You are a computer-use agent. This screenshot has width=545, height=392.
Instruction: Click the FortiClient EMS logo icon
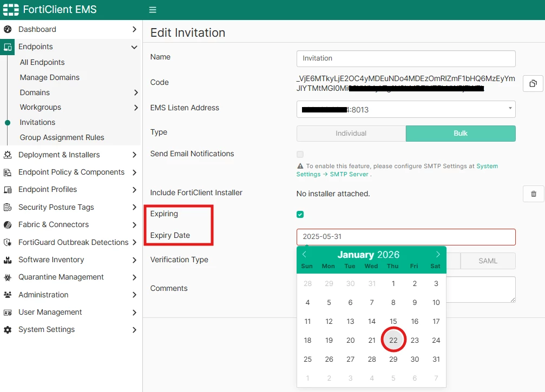pyautogui.click(x=11, y=10)
